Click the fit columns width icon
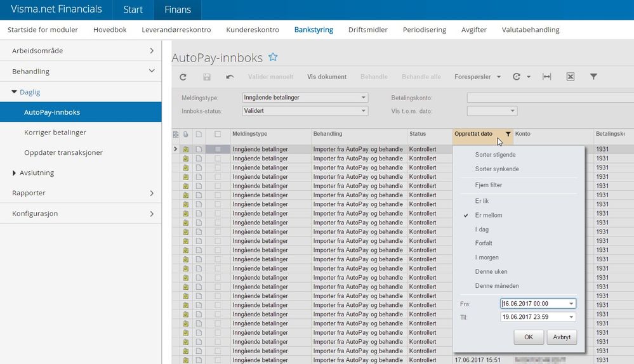Viewport: 634px width, 364px height. [546, 77]
